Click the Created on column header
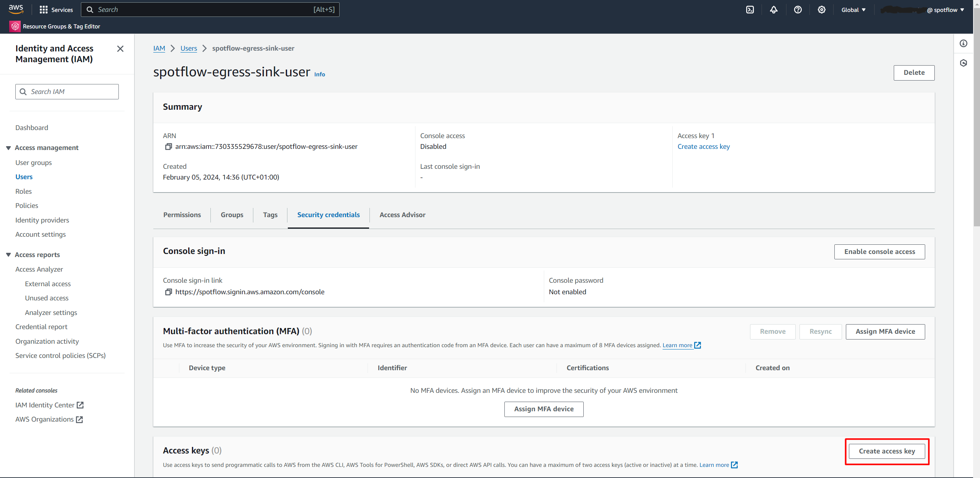980x478 pixels. click(x=772, y=368)
